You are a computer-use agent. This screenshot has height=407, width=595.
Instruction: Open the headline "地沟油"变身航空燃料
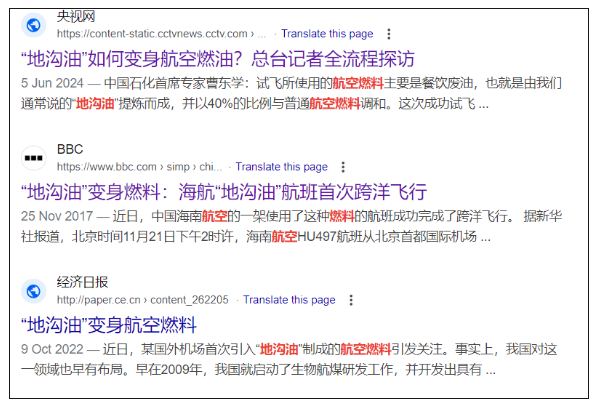click(x=109, y=325)
